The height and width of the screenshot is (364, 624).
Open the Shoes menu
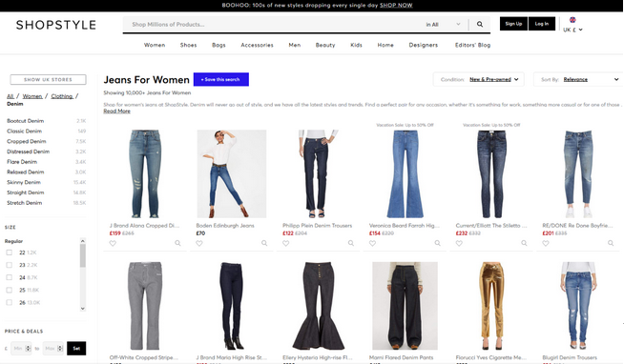pyautogui.click(x=188, y=45)
